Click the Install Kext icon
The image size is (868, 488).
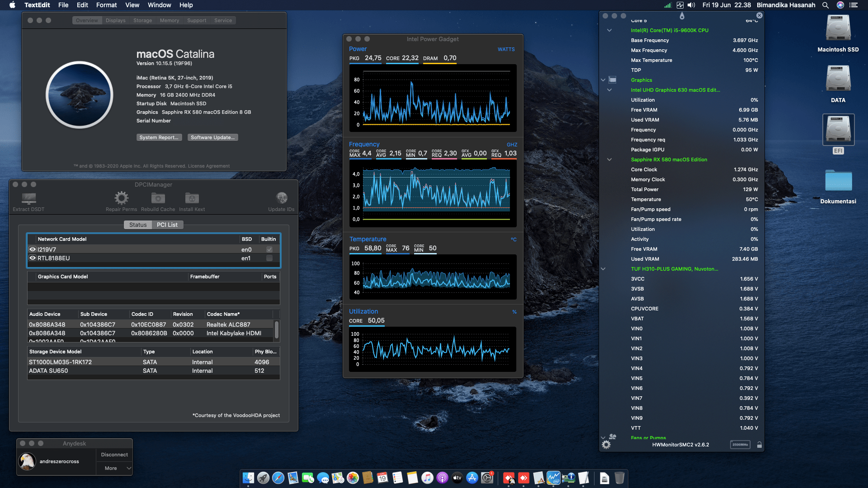pos(192,198)
